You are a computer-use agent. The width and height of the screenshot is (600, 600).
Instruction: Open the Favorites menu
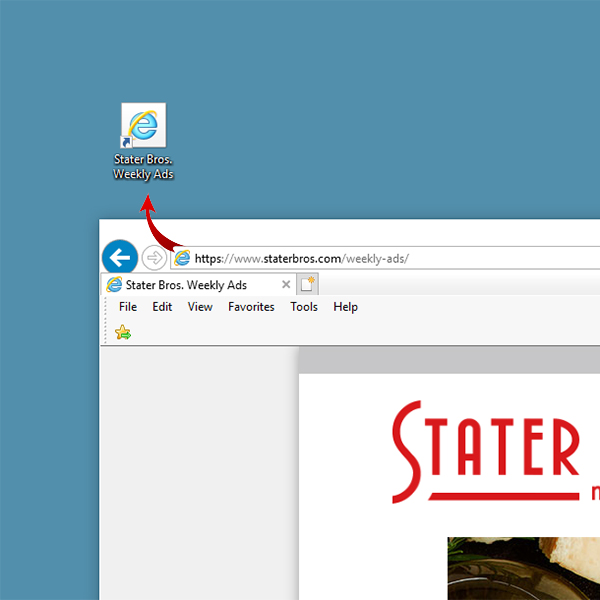pos(251,307)
